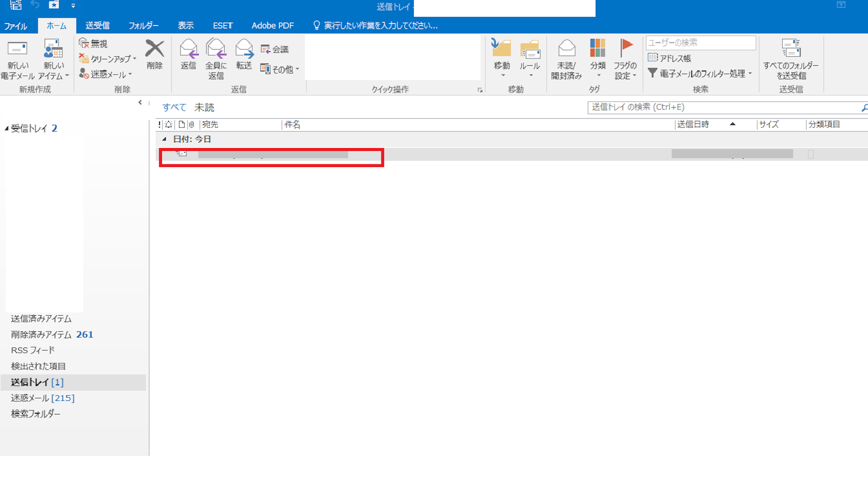Viewport: 868px width, 503px height.
Task: Select the Deleted Items (削除済みアイテム) folder
Action: [x=41, y=334]
